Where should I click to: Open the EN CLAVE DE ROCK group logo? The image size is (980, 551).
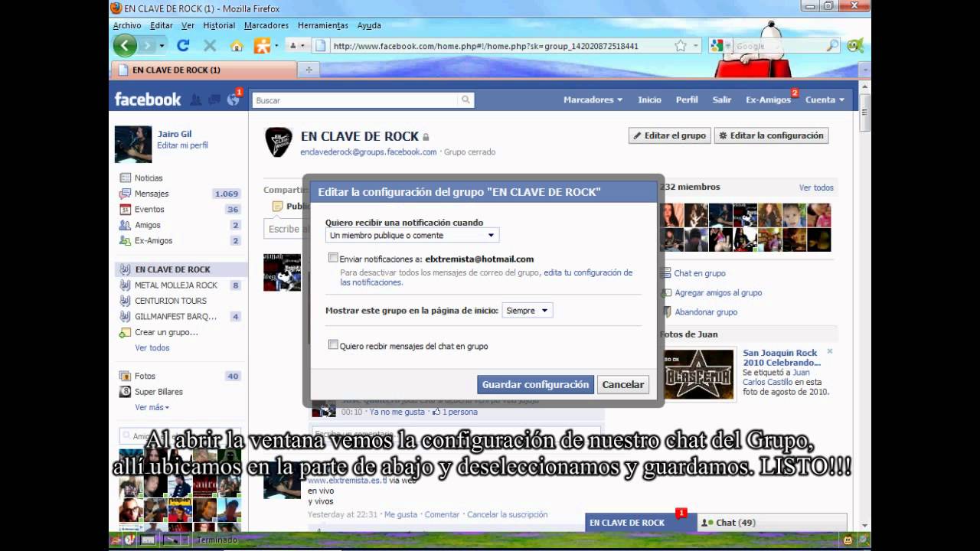(x=279, y=142)
